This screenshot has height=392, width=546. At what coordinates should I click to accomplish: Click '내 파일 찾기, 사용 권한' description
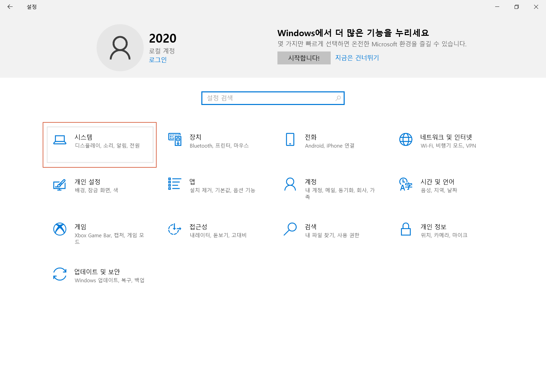pos(332,235)
